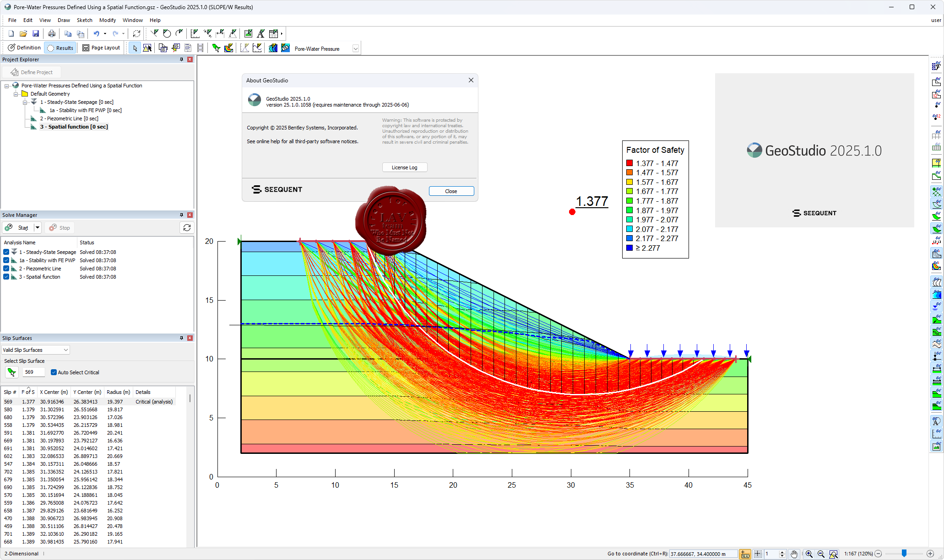Image resolution: width=944 pixels, height=560 pixels.
Task: Click the contour draw icon in toolbar
Action: pos(273,48)
